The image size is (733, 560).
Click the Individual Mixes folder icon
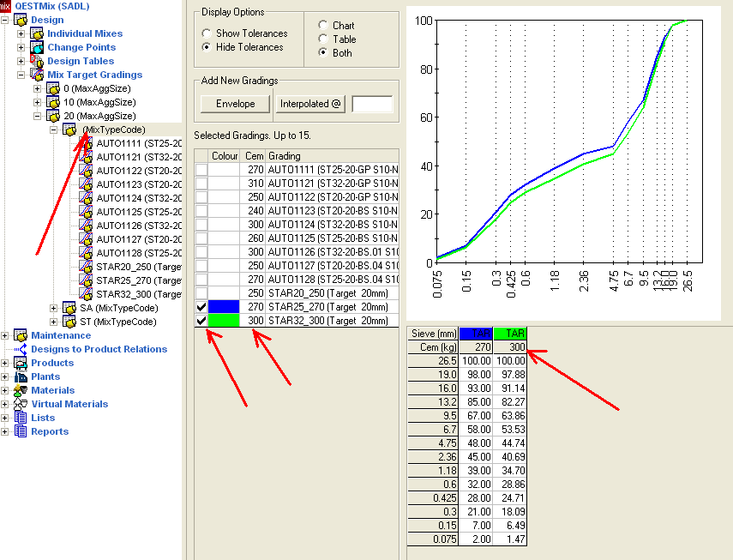37,33
